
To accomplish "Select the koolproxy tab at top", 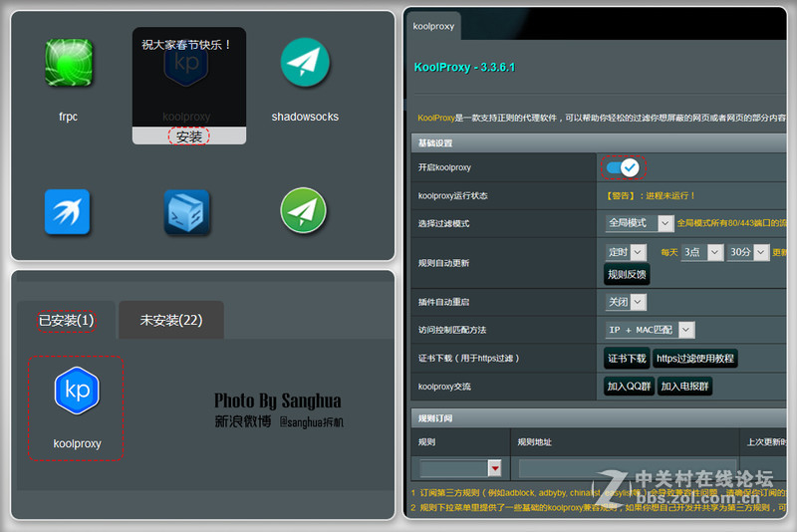I will click(x=433, y=26).
